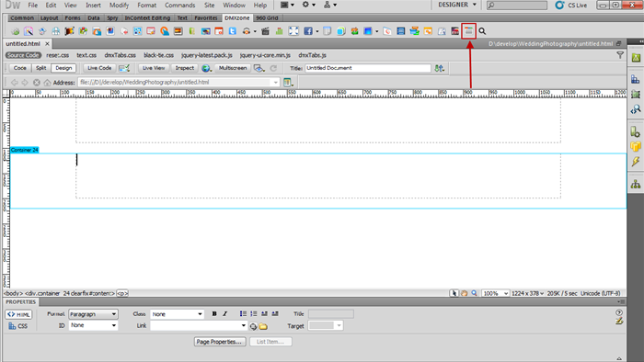This screenshot has height=362, width=644.
Task: Click the red-highlighted DMXzone toolbar icon
Action: 468,31
